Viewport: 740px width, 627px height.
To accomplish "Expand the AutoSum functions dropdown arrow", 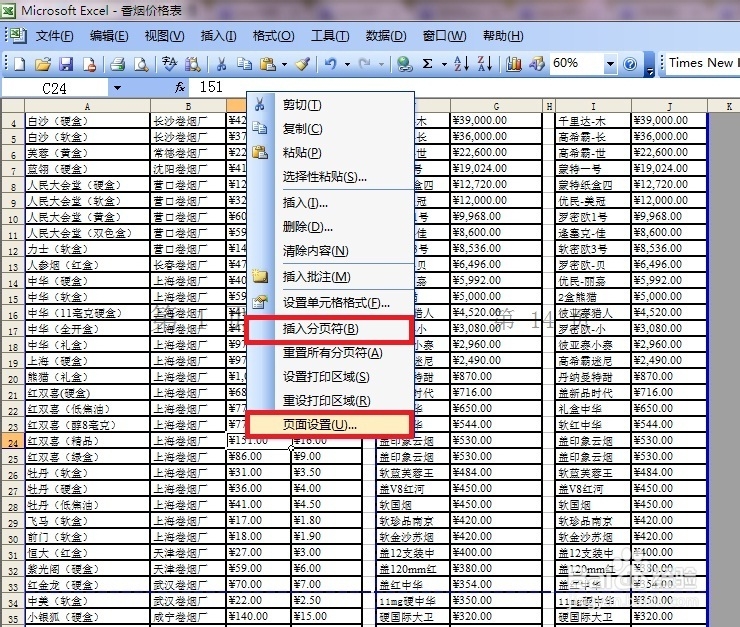I will [x=444, y=64].
